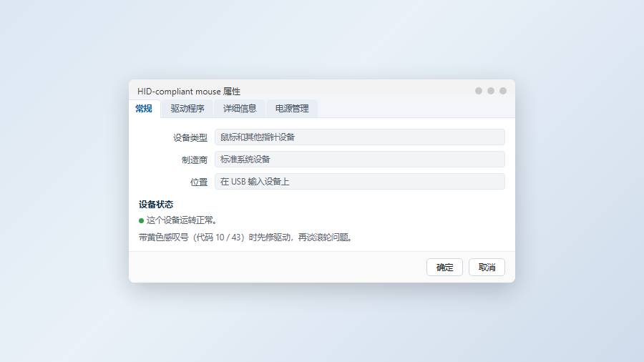Click the middle gray window control dot
Viewport: 644px width, 362px height.
point(491,91)
